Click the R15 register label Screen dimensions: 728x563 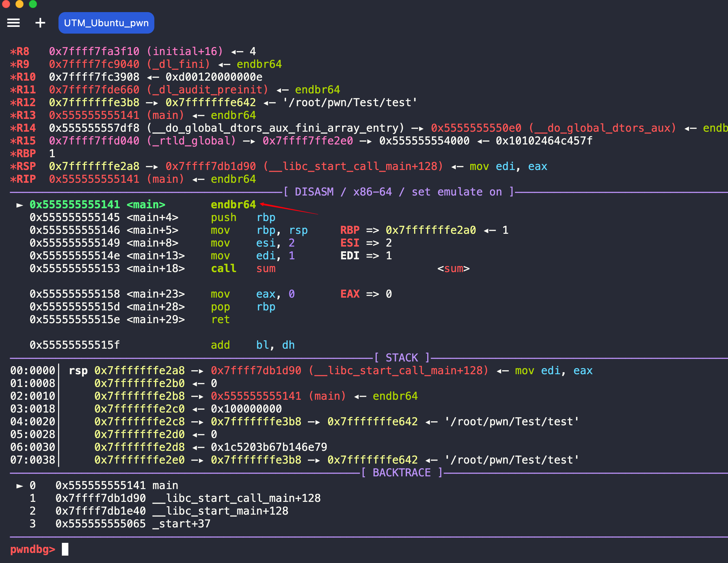23,141
